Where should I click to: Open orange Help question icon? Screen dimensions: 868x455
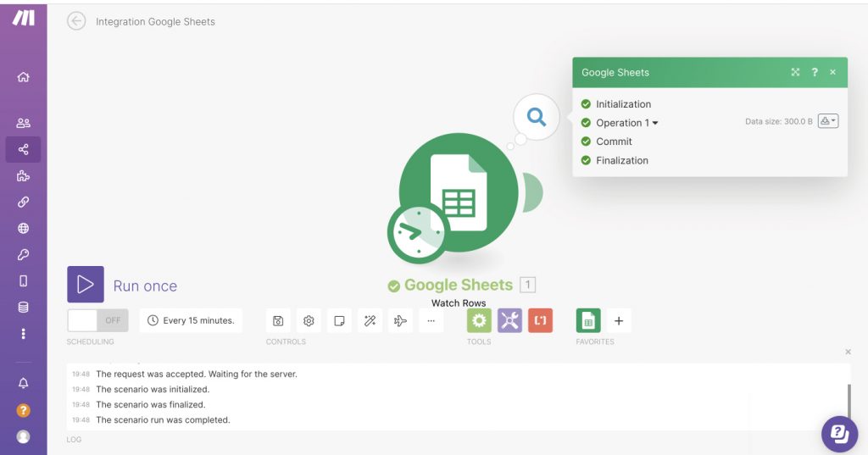click(23, 410)
